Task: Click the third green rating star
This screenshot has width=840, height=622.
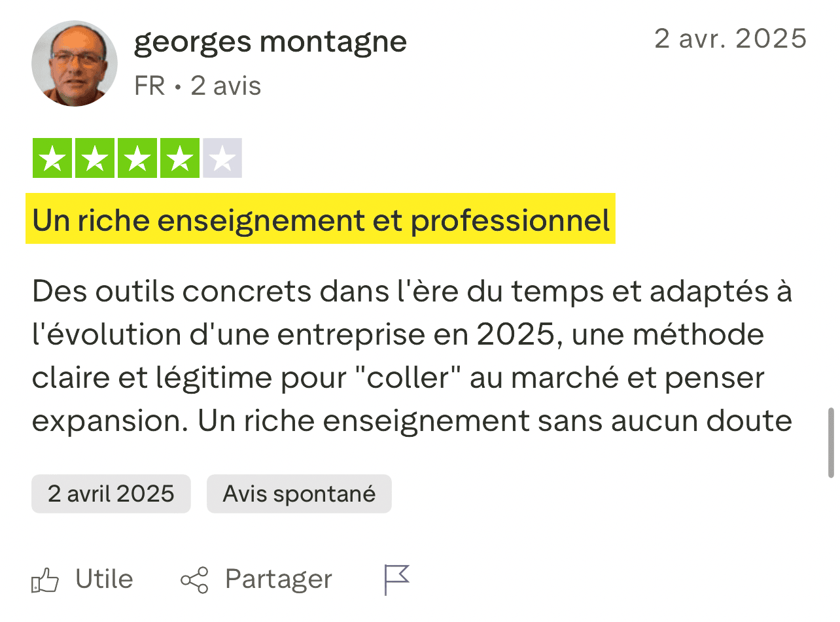Action: 137,158
